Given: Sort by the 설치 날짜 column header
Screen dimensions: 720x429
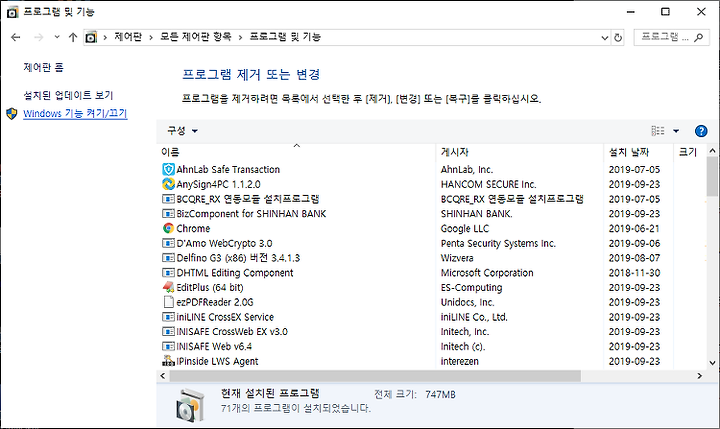Looking at the screenshot, I should click(x=638, y=152).
